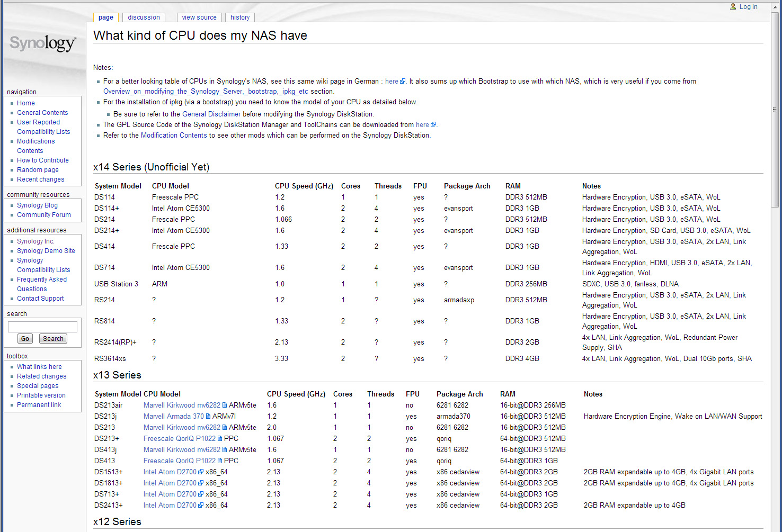Open Related changes in toolbox

42,376
